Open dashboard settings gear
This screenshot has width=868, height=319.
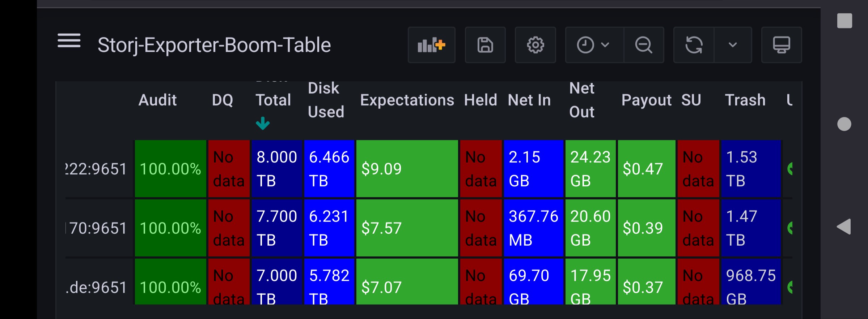click(x=535, y=45)
